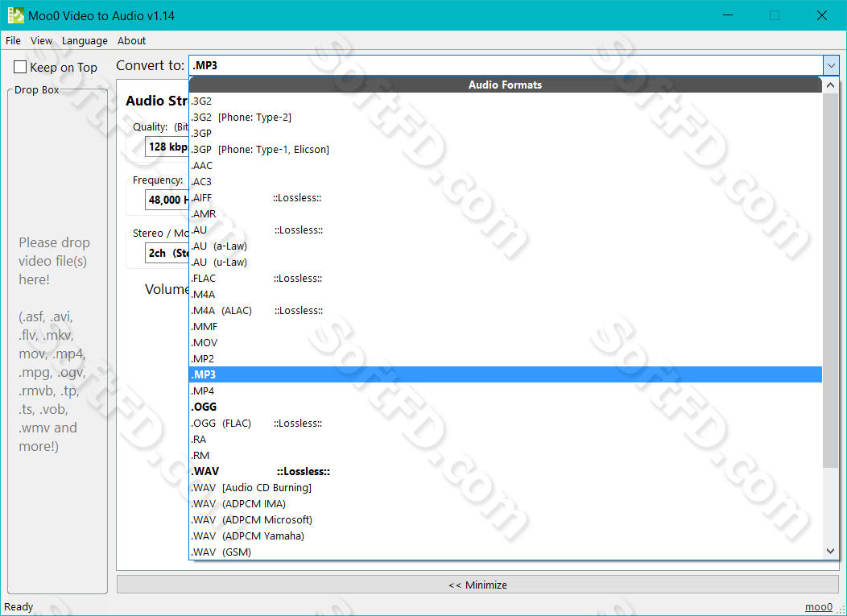Pick the .AIFF lossless format
847x616 pixels.
click(x=506, y=198)
